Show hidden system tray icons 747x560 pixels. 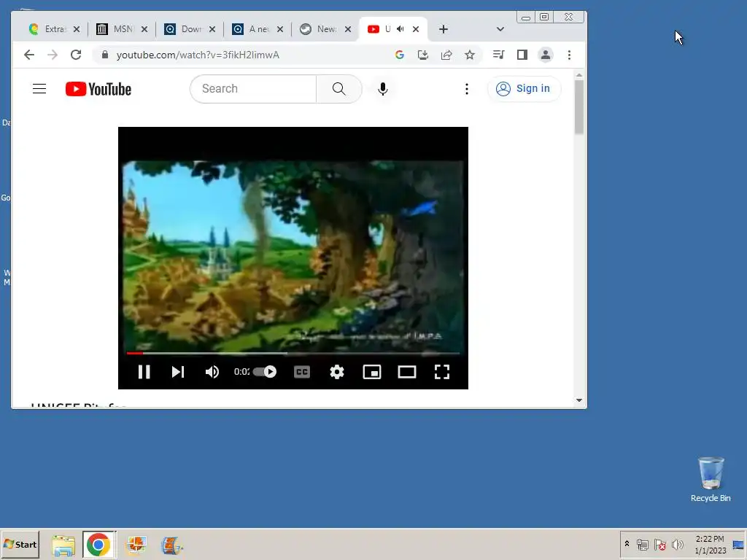tap(627, 544)
